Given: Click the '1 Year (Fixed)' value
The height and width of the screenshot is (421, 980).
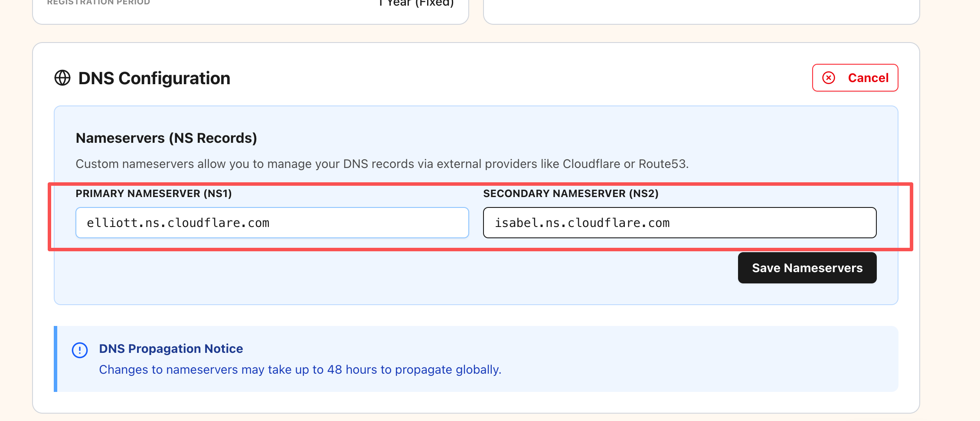Looking at the screenshot, I should (416, 3).
